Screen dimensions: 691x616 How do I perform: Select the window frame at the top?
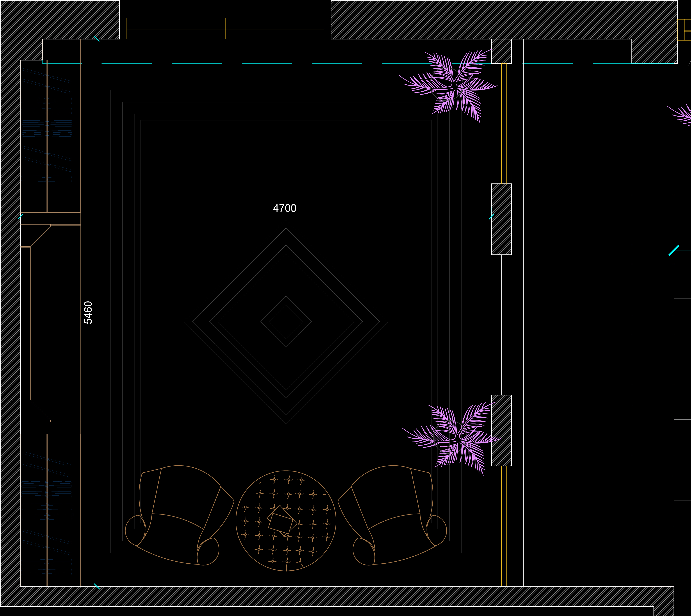[225, 30]
